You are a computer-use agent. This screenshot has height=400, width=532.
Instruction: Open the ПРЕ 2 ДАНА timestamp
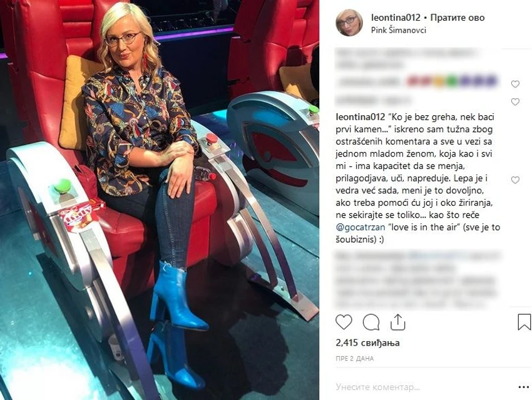354,358
